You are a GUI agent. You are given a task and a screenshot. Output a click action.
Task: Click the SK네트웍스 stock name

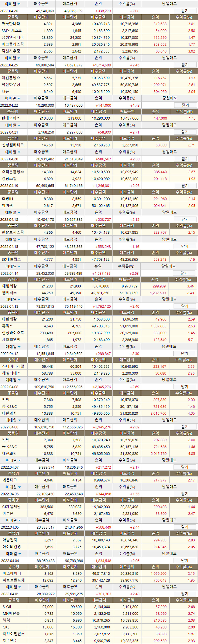[x=11, y=259]
